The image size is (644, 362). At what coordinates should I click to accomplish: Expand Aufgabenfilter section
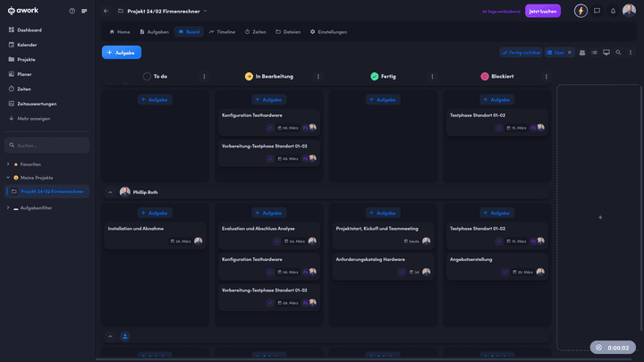click(8, 208)
